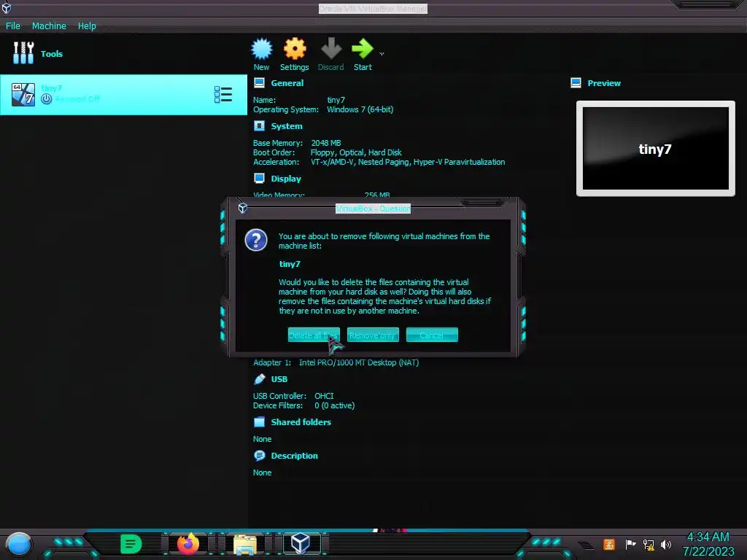Click the Acceleration VT-x/AMD-V value text
This screenshot has height=560, width=747.
[x=408, y=162]
